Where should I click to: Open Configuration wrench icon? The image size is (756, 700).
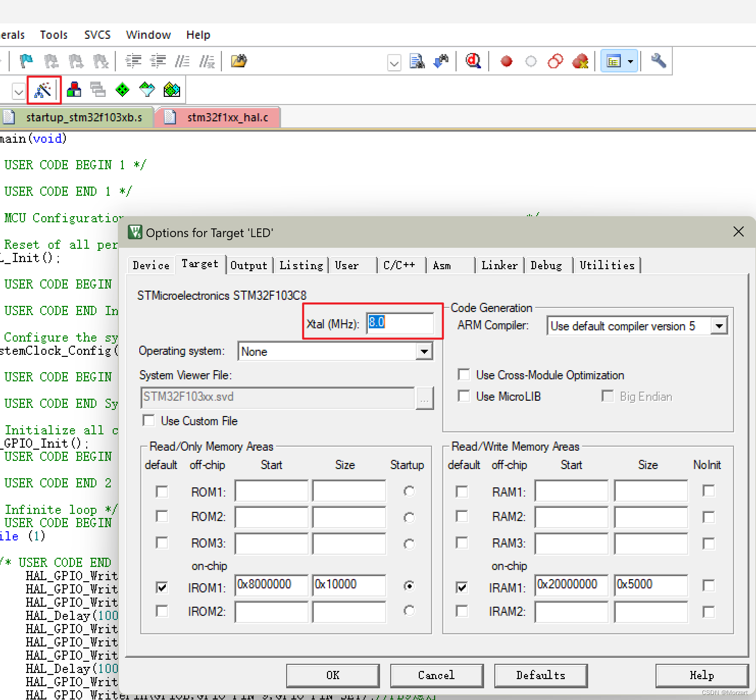tap(659, 61)
